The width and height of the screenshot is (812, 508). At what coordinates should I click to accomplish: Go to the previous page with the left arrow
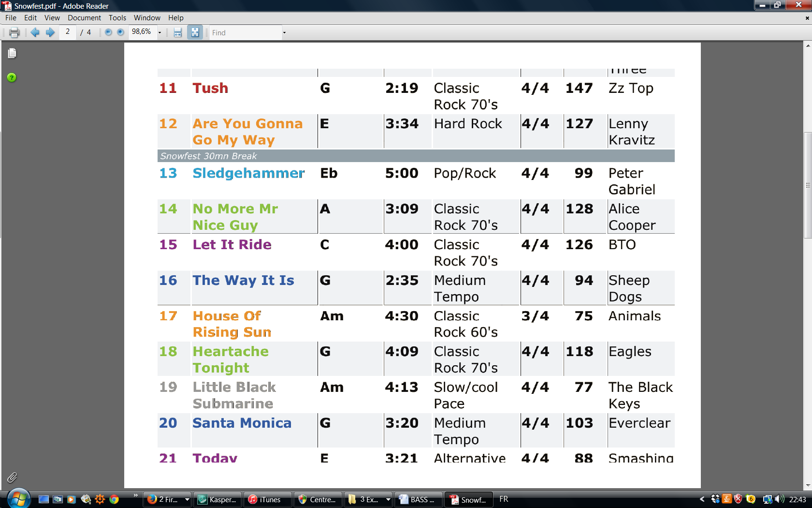click(35, 32)
